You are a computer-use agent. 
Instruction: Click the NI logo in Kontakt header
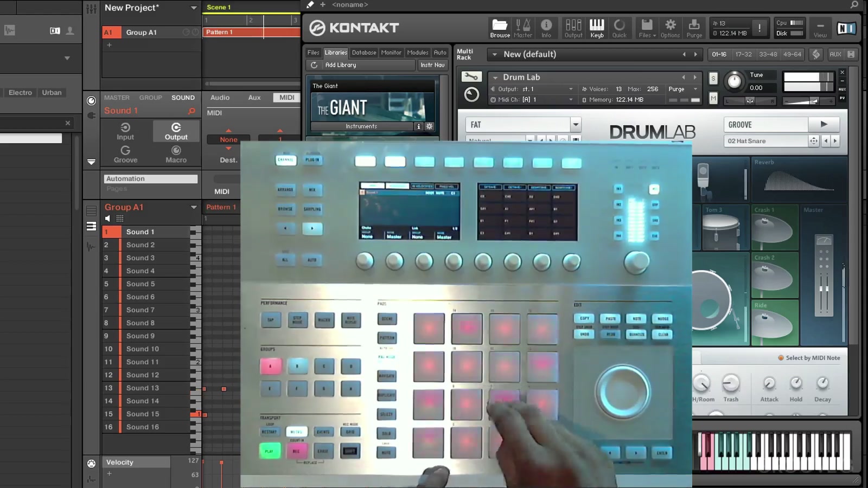click(x=846, y=28)
